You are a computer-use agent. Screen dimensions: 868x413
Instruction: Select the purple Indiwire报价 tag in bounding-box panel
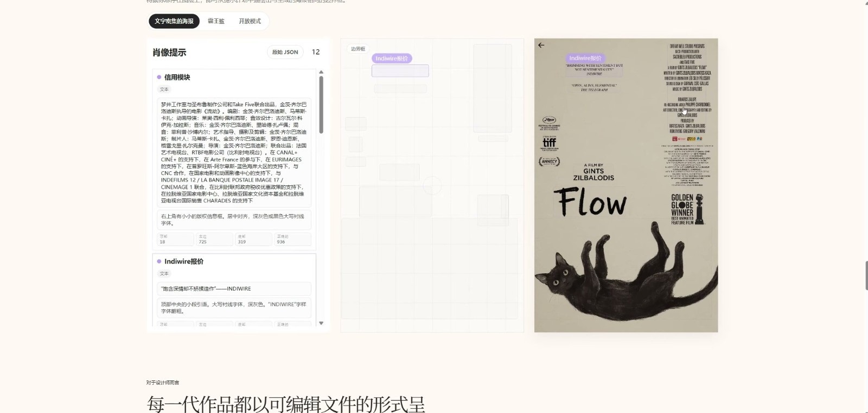point(392,59)
